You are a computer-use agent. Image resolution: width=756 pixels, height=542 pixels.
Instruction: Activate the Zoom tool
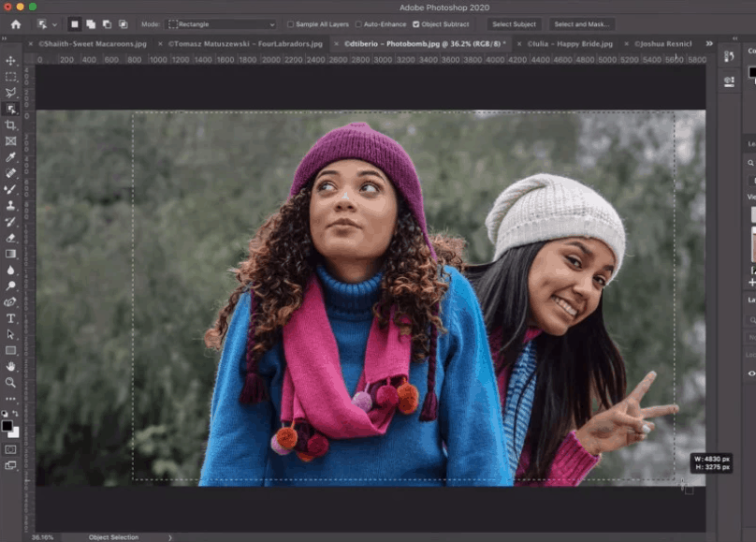point(11,382)
